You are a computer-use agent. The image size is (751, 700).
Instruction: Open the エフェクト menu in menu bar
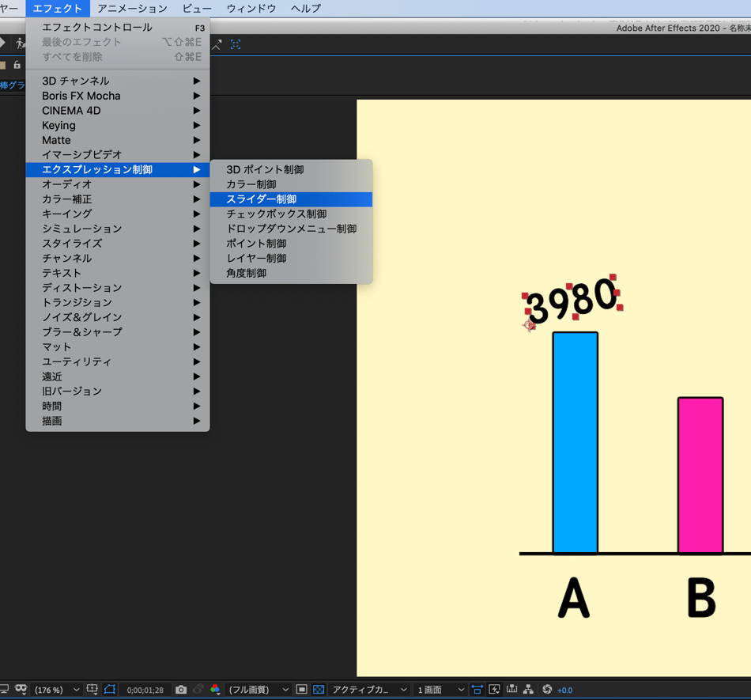coord(58,9)
